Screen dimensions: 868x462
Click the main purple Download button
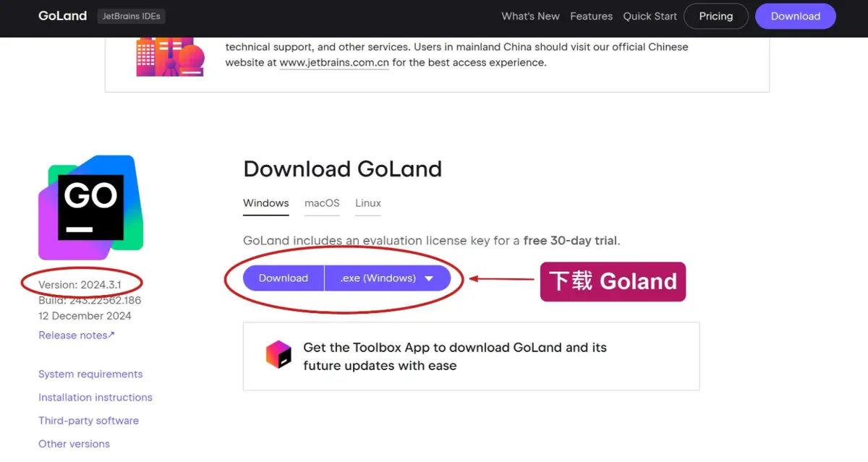[x=283, y=278]
